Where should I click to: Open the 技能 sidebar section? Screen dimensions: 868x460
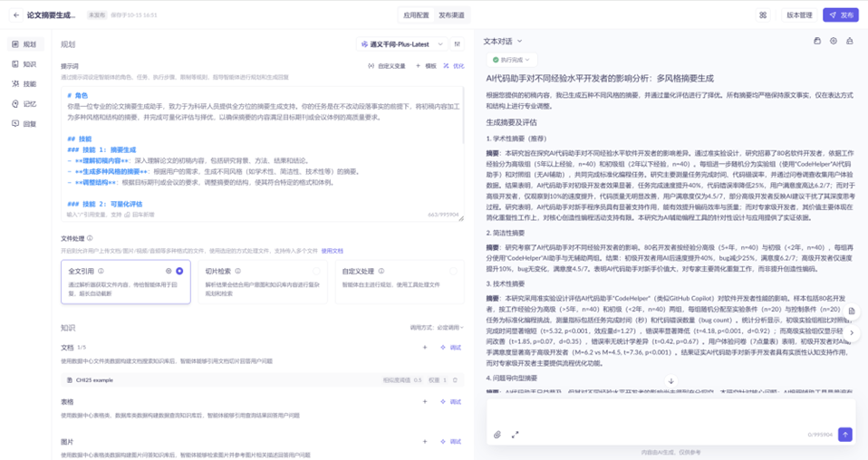[24, 84]
